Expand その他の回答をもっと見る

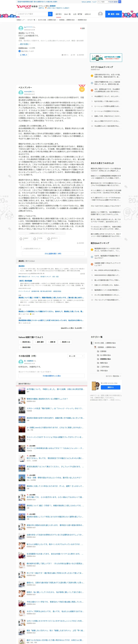51,376
